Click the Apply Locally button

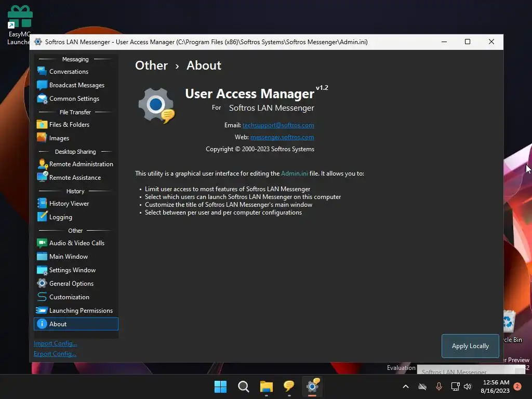tap(470, 345)
